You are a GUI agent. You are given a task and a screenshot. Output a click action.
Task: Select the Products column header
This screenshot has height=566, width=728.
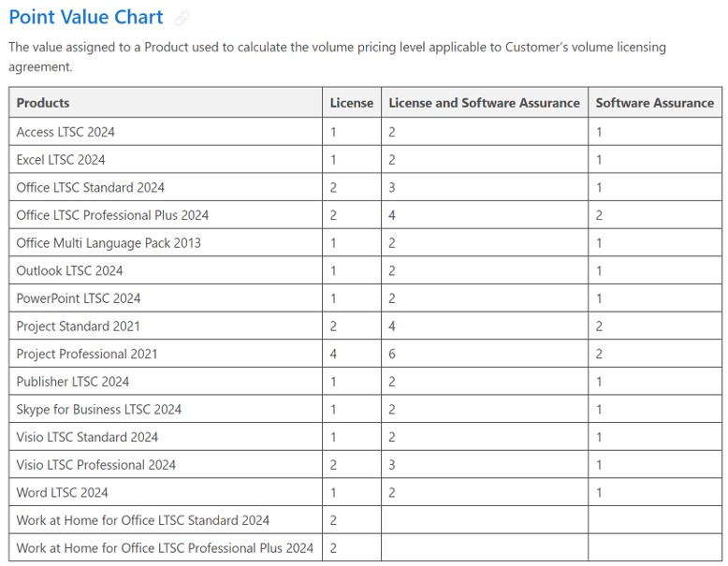pos(43,103)
